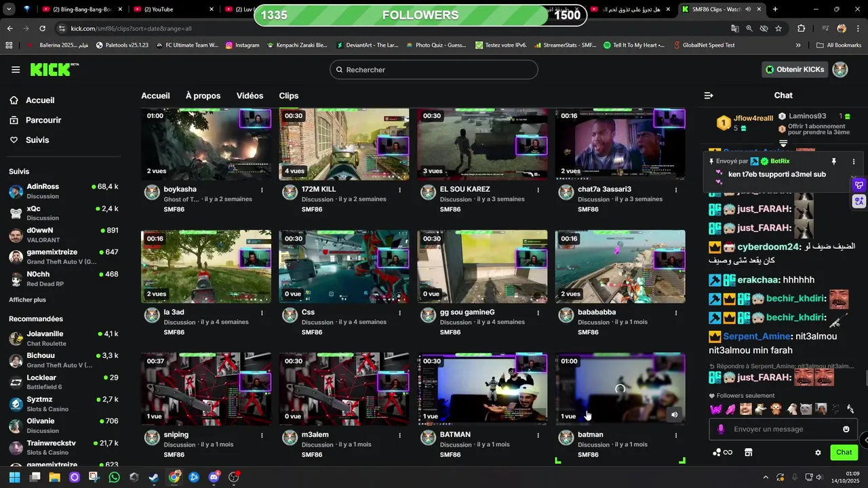
Task: Open the Chrome zoom magnifier icon
Action: coord(749,28)
